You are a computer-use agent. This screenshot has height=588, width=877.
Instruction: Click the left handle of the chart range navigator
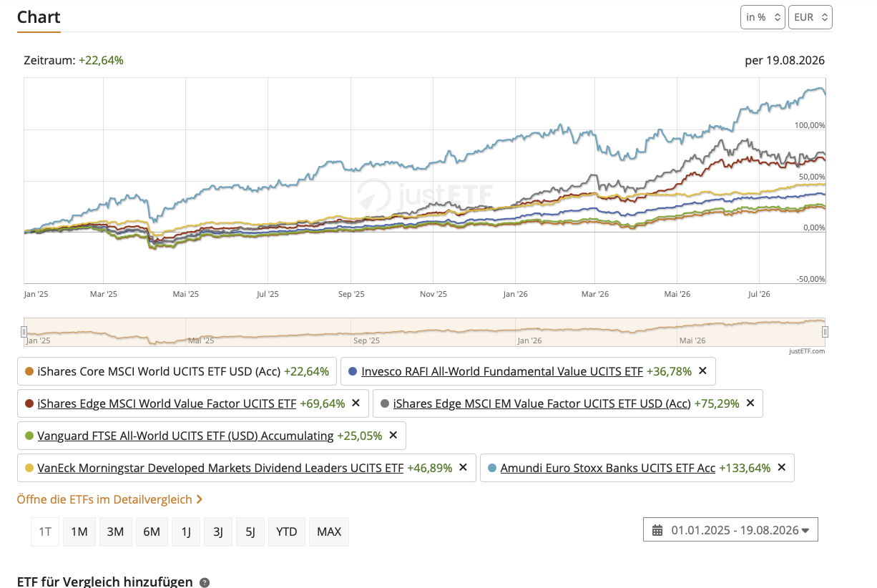coord(24,331)
